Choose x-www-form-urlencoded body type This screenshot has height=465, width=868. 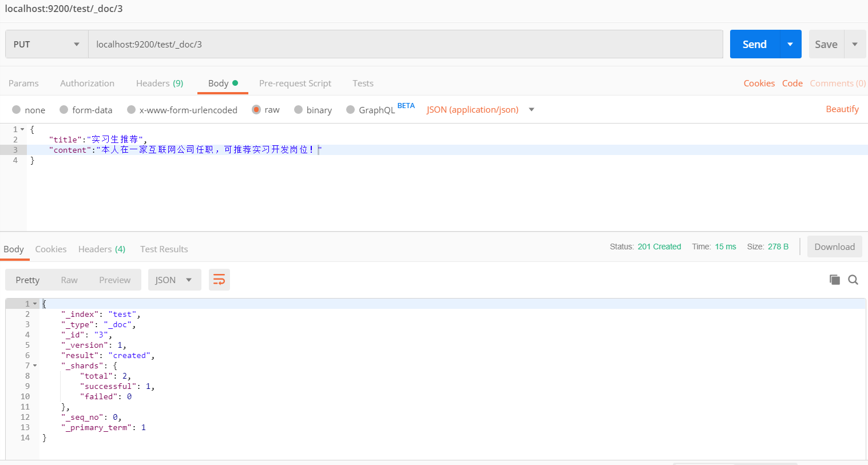[132, 110]
